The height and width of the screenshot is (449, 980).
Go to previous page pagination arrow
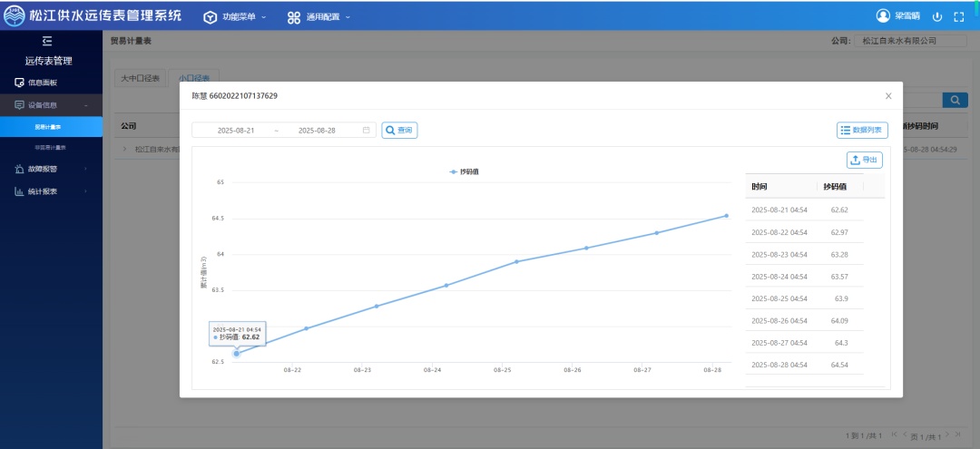(x=905, y=434)
